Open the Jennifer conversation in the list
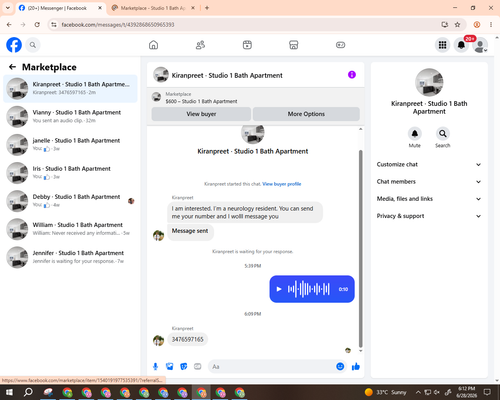Screen dimensions: 500x400 70,257
